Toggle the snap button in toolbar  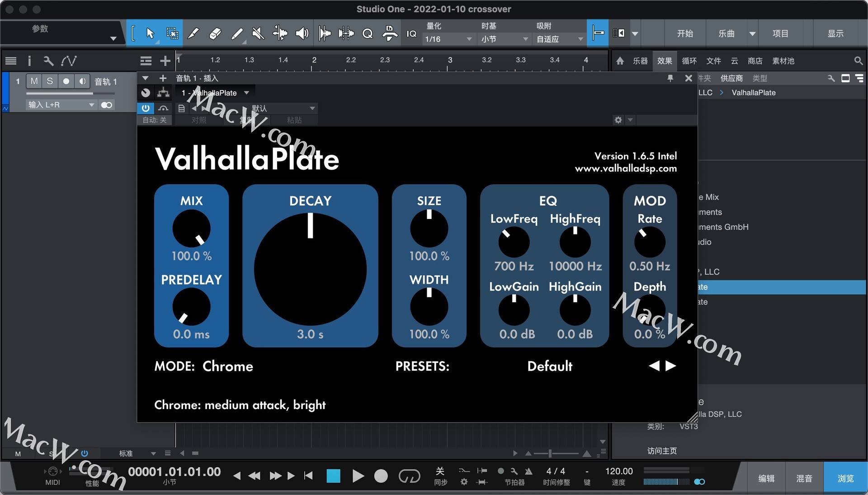[598, 33]
